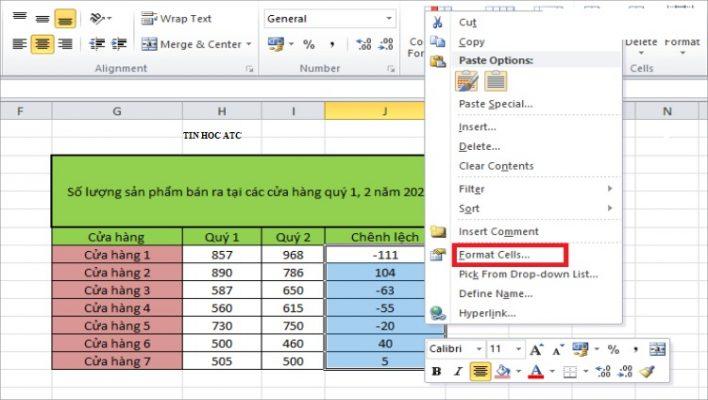Click Comma Style in mini toolbar
Viewport: 708px width, 400px height.
tap(636, 349)
